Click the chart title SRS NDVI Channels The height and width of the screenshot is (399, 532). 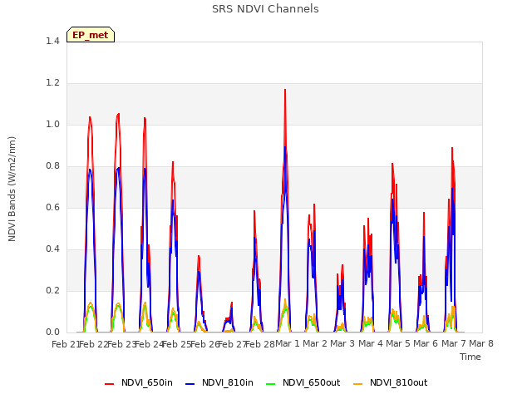(265, 9)
